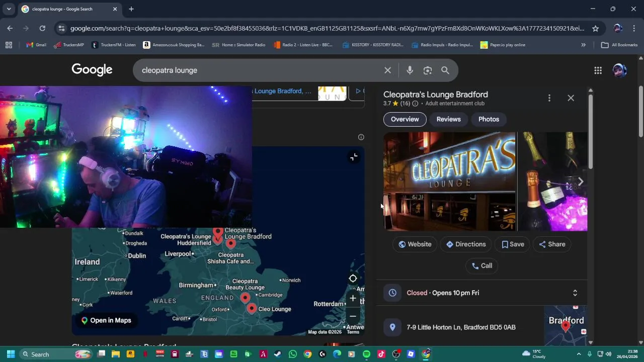644x362 pixels.
Task: Centre the map on my location
Action: pyautogui.click(x=353, y=279)
